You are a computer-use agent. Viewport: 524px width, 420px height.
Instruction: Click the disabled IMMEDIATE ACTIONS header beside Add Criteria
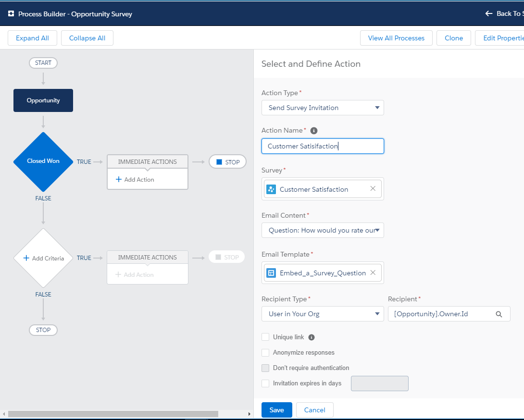(148, 257)
